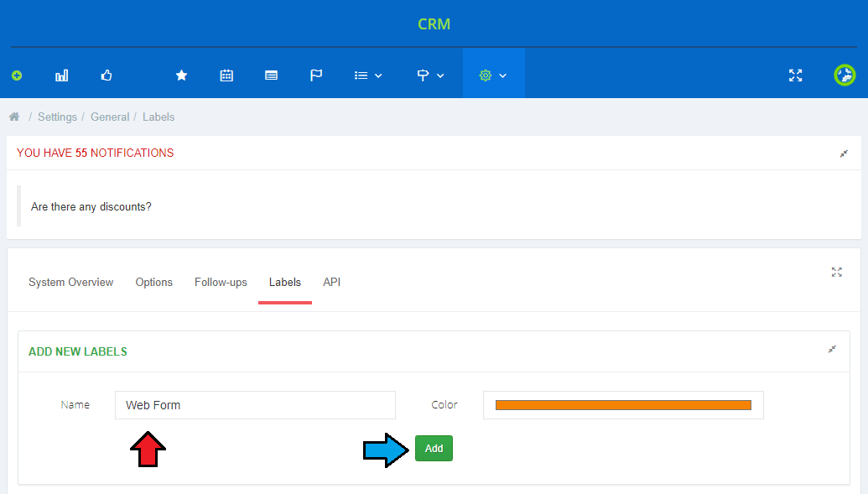Viewport: 868px width, 494px height.
Task: Toggle fullscreen with the navbar expand icon
Action: click(796, 75)
